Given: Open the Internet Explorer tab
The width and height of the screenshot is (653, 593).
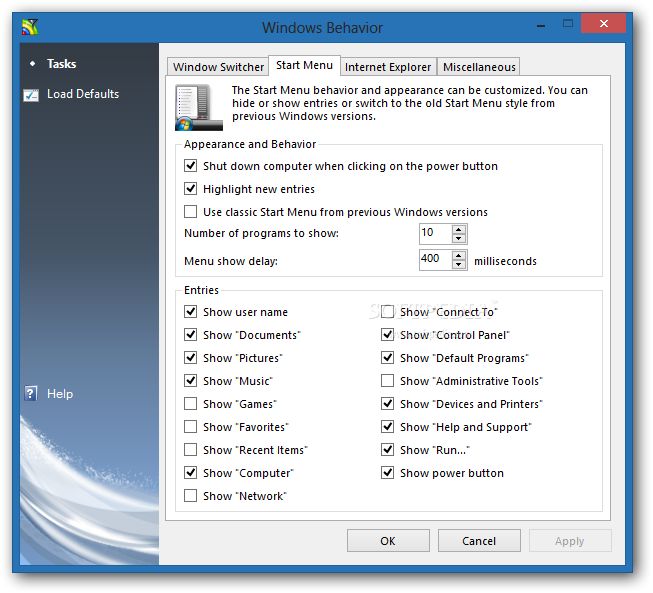Looking at the screenshot, I should pos(388,67).
